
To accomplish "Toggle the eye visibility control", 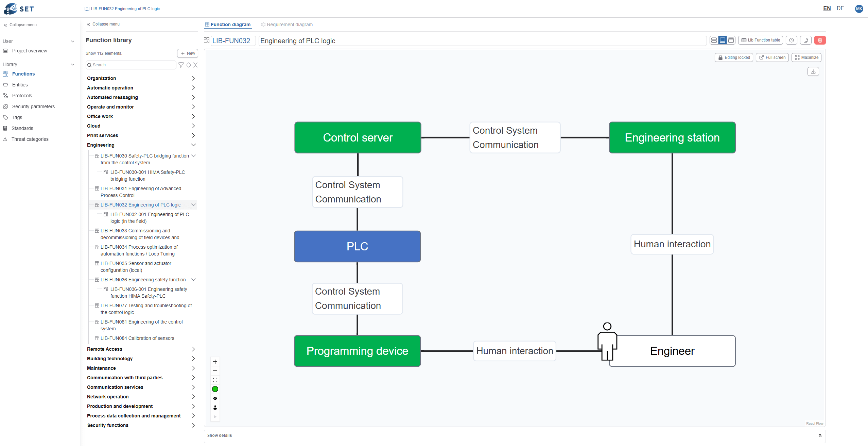I will click(x=215, y=398).
